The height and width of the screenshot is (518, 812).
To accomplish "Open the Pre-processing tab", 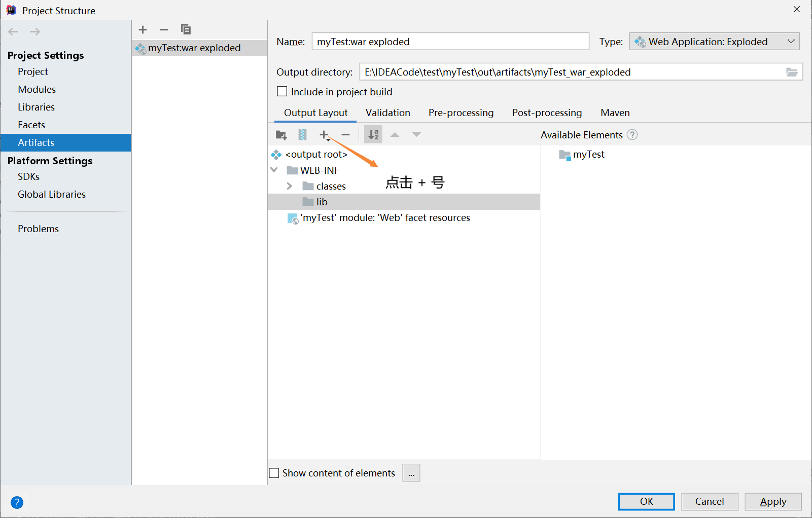I will (461, 113).
